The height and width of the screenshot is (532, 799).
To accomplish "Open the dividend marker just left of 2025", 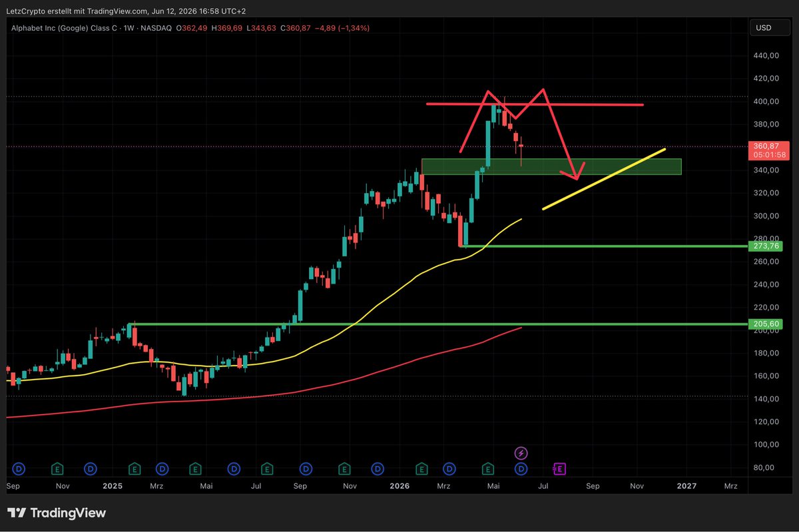I will click(x=91, y=469).
